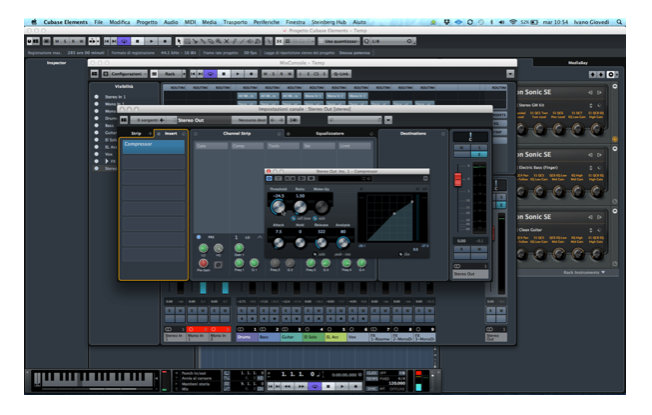Open channel settings functions dropdown arrow
Screen dimensions: 652x415
coord(388,120)
